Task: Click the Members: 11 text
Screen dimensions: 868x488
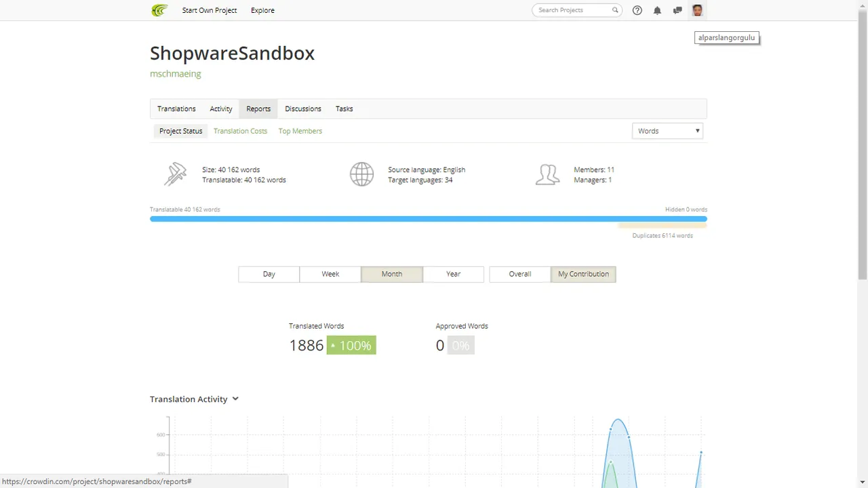Action: (x=594, y=169)
